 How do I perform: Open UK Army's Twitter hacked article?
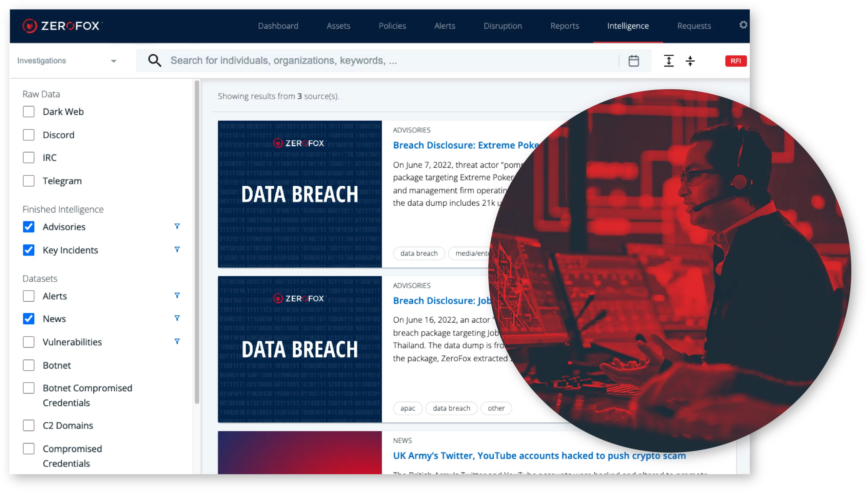539,455
